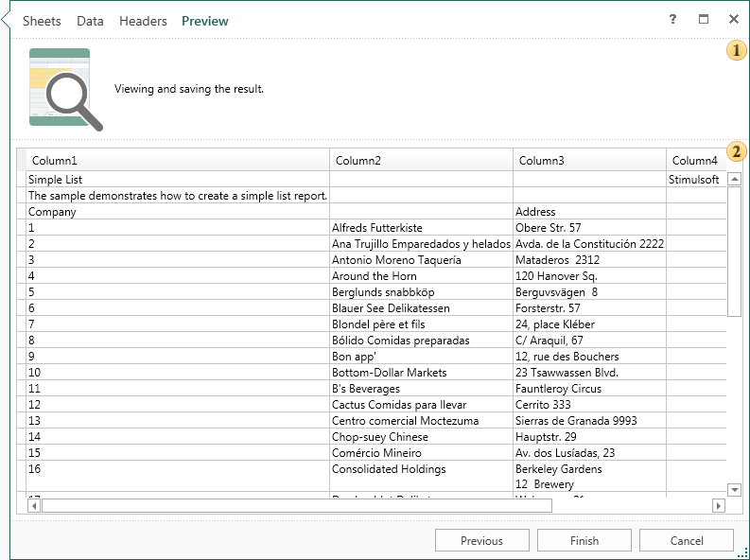Click Finish to complete the wizard

[584, 540]
